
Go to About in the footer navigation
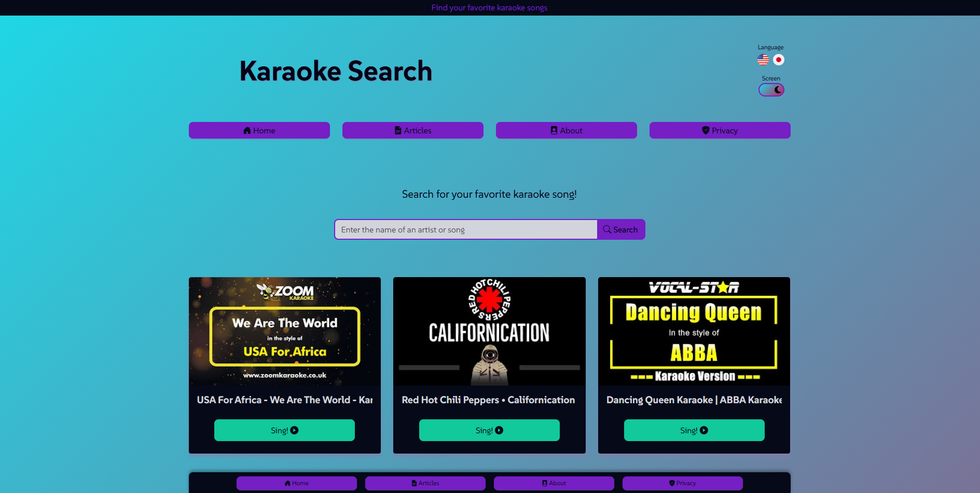554,483
